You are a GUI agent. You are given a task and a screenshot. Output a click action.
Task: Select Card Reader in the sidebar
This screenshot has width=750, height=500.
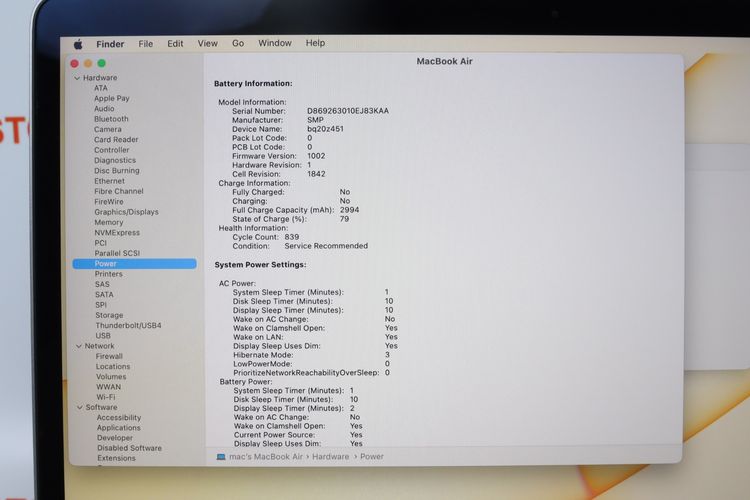(x=116, y=140)
